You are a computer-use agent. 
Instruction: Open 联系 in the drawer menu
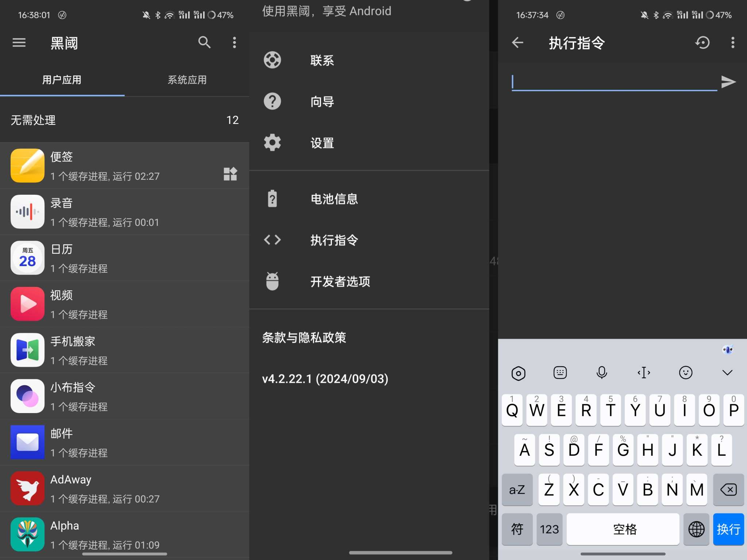[x=369, y=60]
